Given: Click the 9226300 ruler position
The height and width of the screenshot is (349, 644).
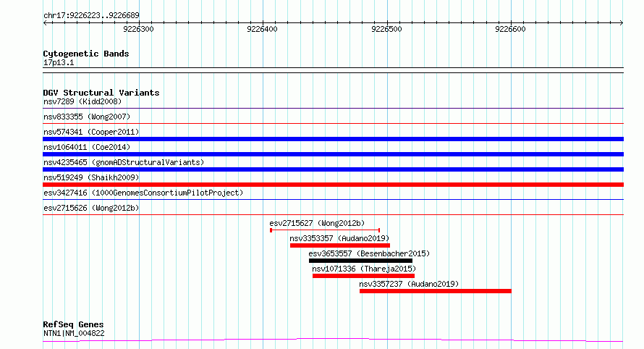Looking at the screenshot, I should click(x=138, y=29).
